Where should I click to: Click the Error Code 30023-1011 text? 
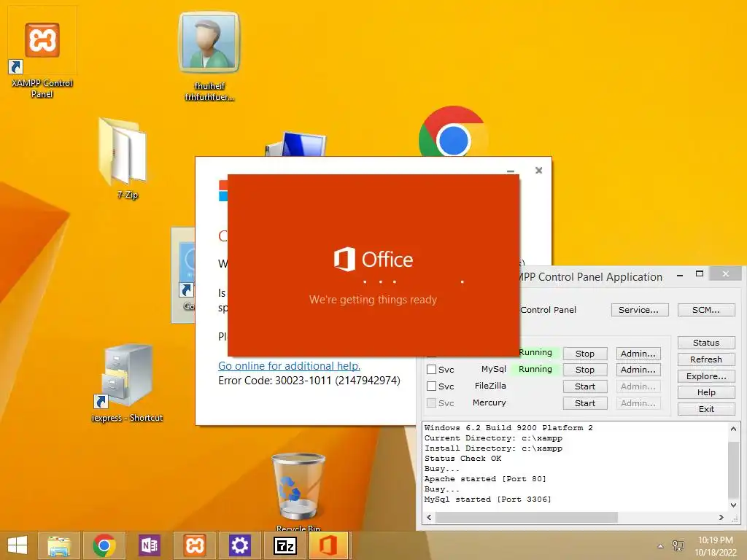pos(309,381)
